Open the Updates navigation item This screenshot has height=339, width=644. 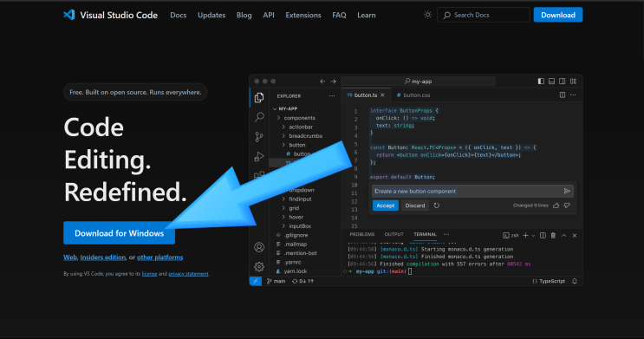click(211, 16)
